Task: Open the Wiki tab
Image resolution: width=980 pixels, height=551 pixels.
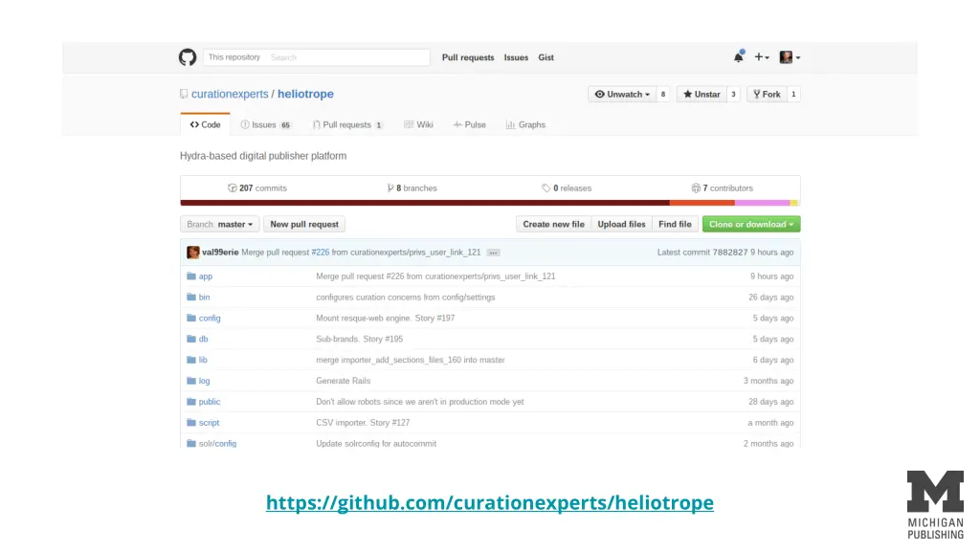Action: tap(418, 125)
